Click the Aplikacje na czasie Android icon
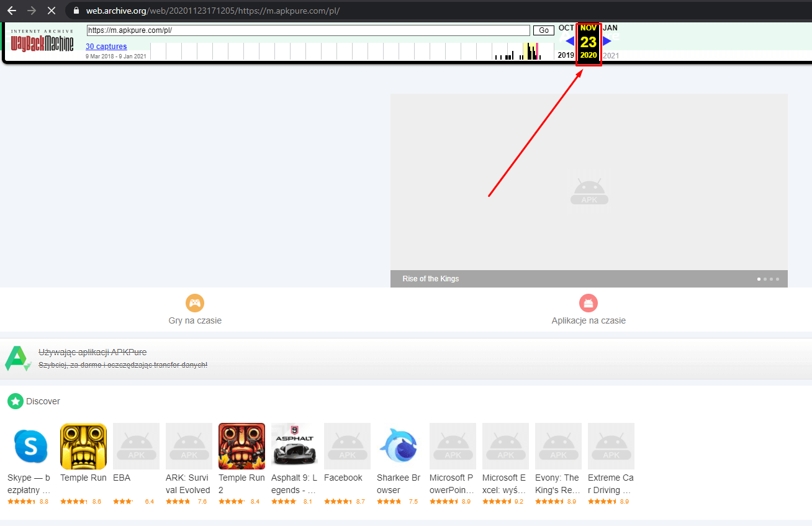Screen dimensions: 812x526 pyautogui.click(x=589, y=303)
